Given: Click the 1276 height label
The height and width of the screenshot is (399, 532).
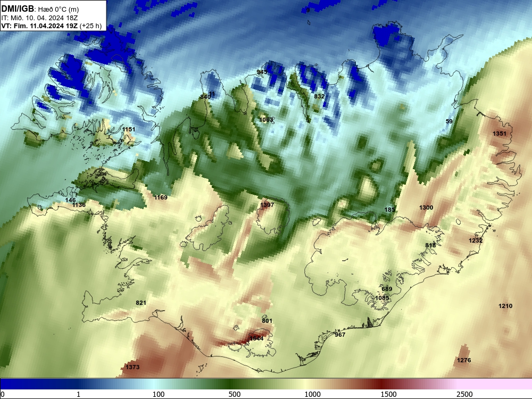Looking at the screenshot, I should point(464,360).
